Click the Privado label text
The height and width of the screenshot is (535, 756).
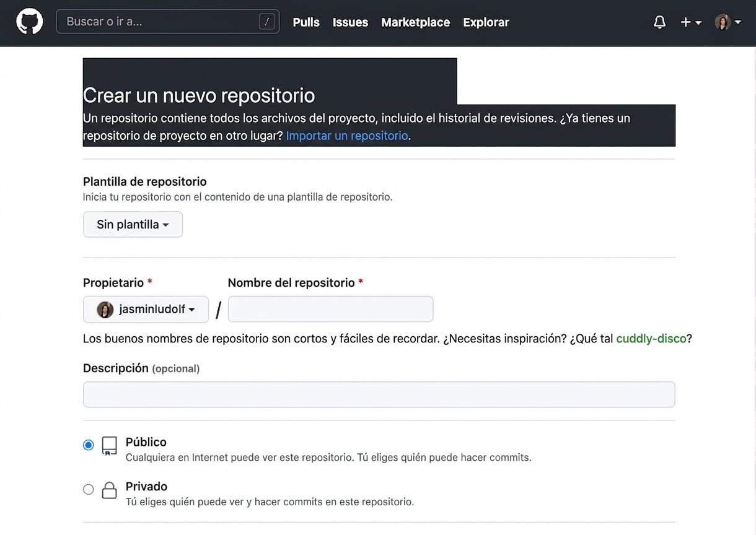pyautogui.click(x=146, y=486)
